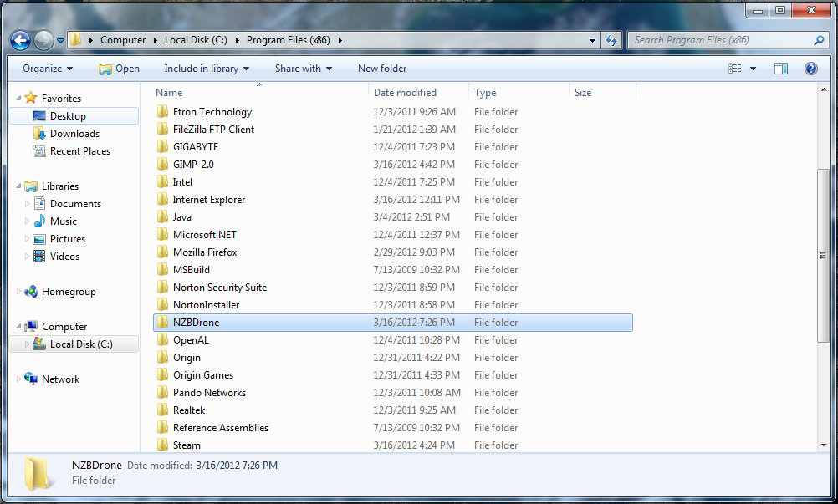Select the Mozilla Firefox folder

393,252
